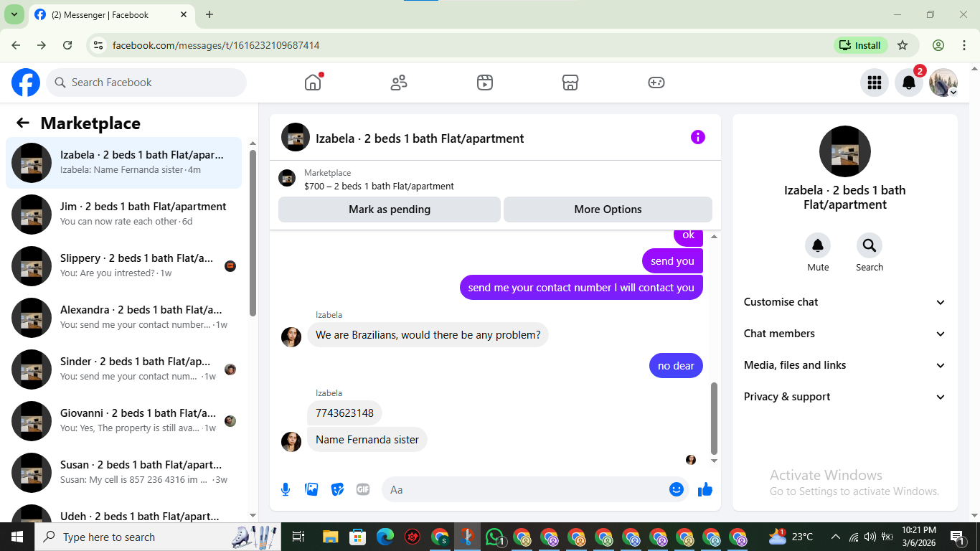The height and width of the screenshot is (551, 980).
Task: Open Slippery conversation in list
Action: click(123, 266)
